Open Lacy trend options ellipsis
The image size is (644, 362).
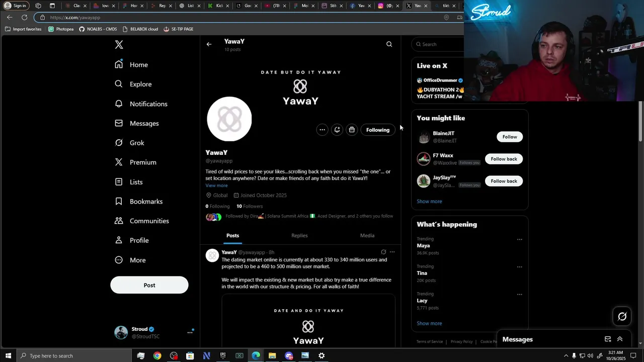pos(519,295)
